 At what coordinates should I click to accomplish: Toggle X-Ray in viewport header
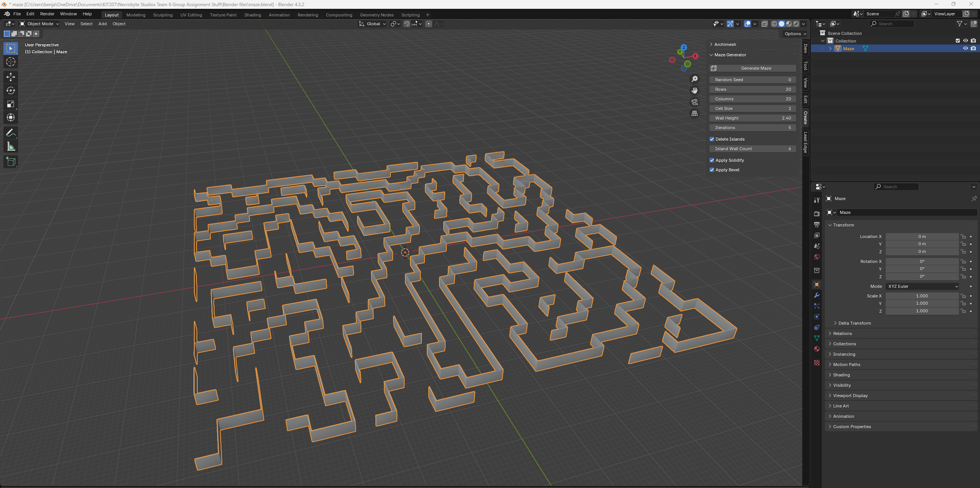[x=764, y=24]
